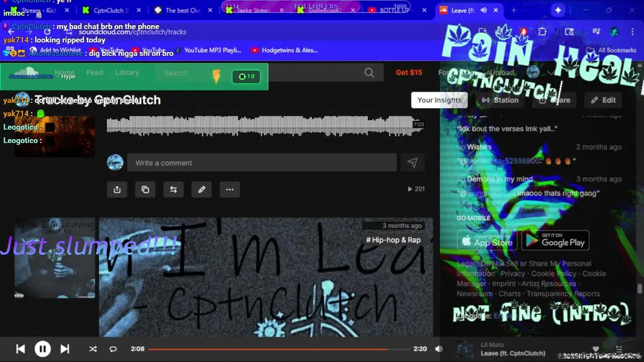
Task: Open the Transparency Reports footer link
Action: click(563, 294)
